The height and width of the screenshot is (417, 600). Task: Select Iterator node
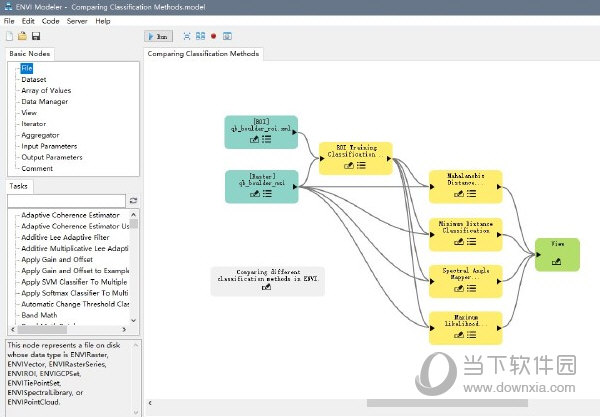pyautogui.click(x=34, y=124)
